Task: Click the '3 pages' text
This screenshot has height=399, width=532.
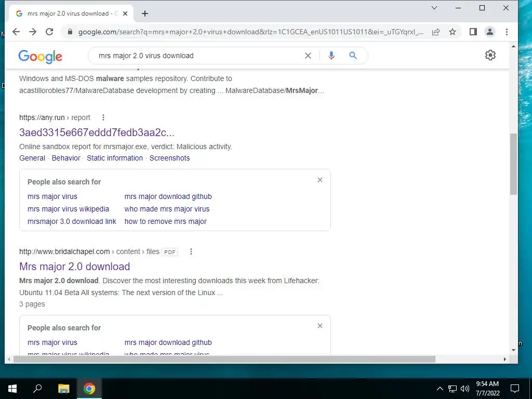Action: click(x=32, y=304)
